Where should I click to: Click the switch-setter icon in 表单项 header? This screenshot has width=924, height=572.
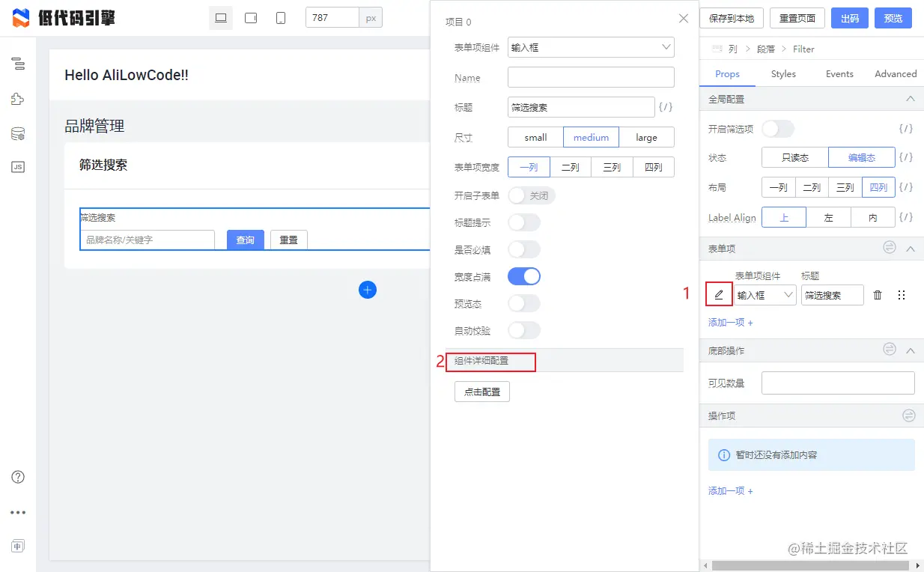(890, 247)
